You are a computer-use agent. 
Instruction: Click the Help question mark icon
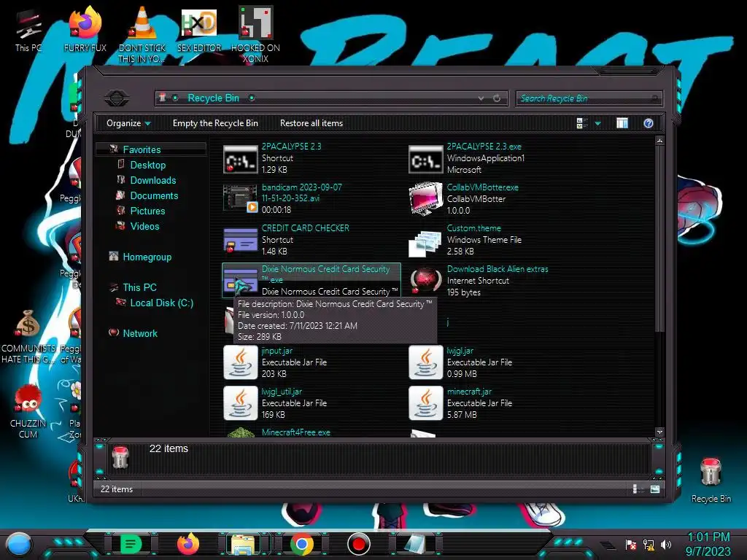649,123
